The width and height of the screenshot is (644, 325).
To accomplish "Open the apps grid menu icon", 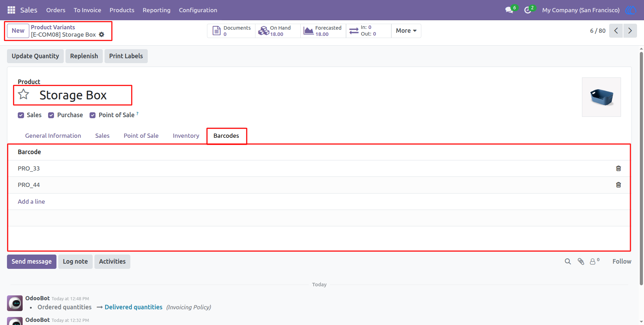I will pos(11,10).
